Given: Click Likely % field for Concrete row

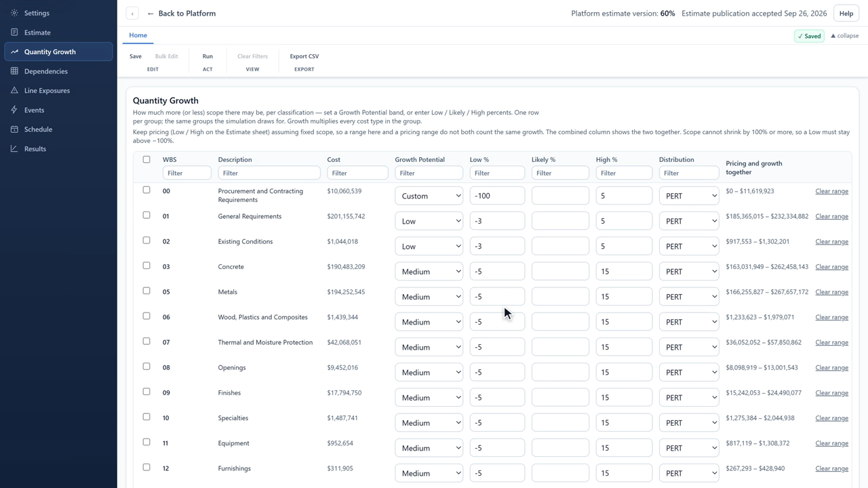Looking at the screenshot, I should (560, 271).
